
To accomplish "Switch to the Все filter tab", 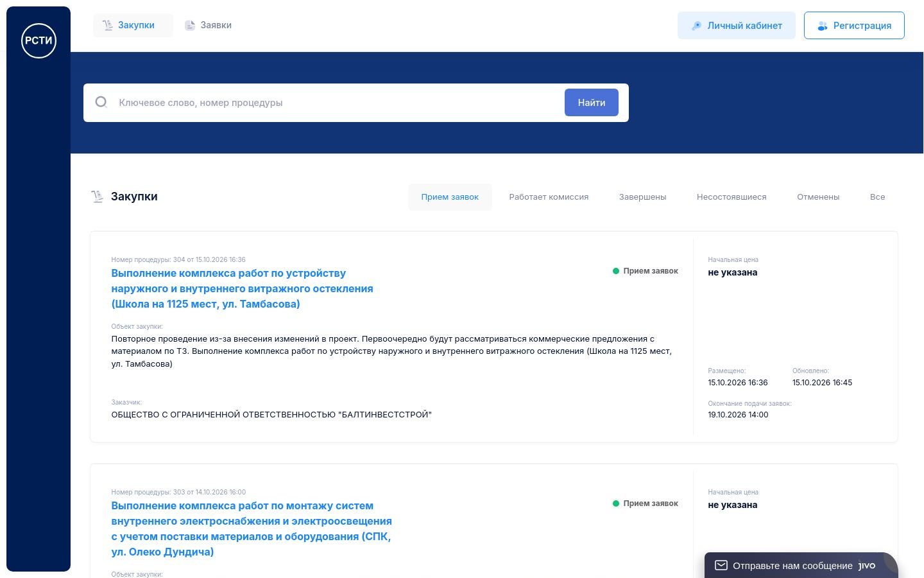I will pyautogui.click(x=877, y=197).
